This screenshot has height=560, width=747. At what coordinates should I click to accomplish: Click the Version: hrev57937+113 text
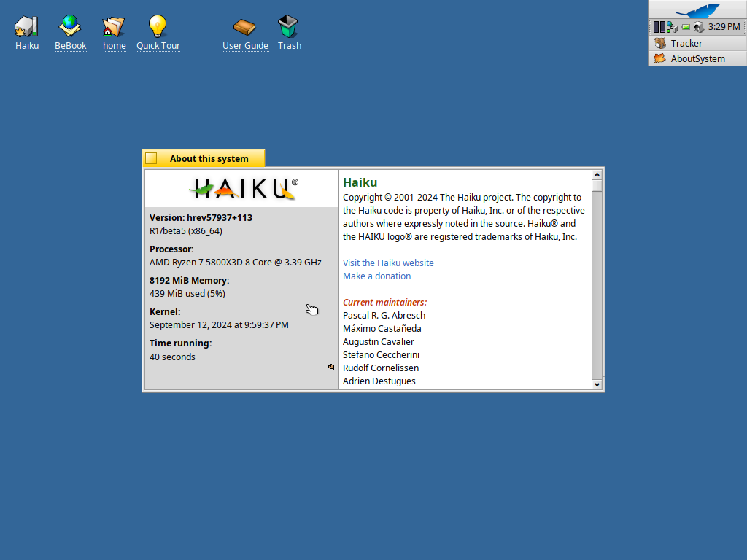pyautogui.click(x=201, y=217)
